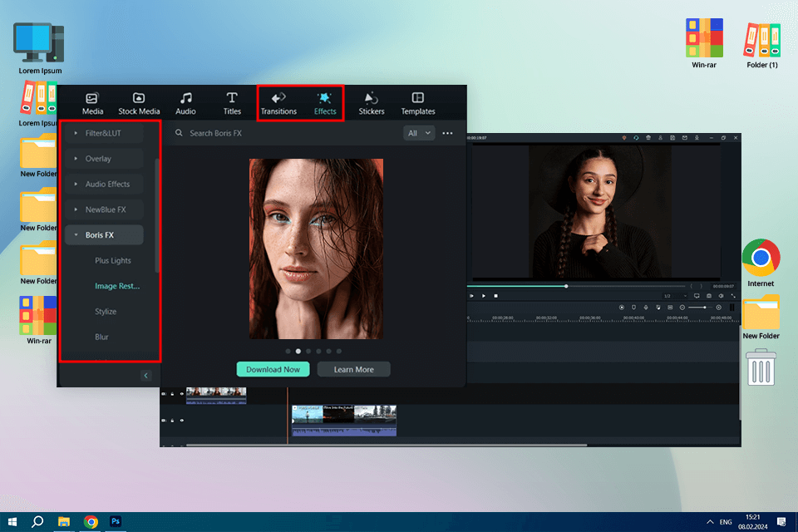The height and width of the screenshot is (532, 798).
Task: Toggle visibility eye on the upper portrait track
Action: coord(182,393)
